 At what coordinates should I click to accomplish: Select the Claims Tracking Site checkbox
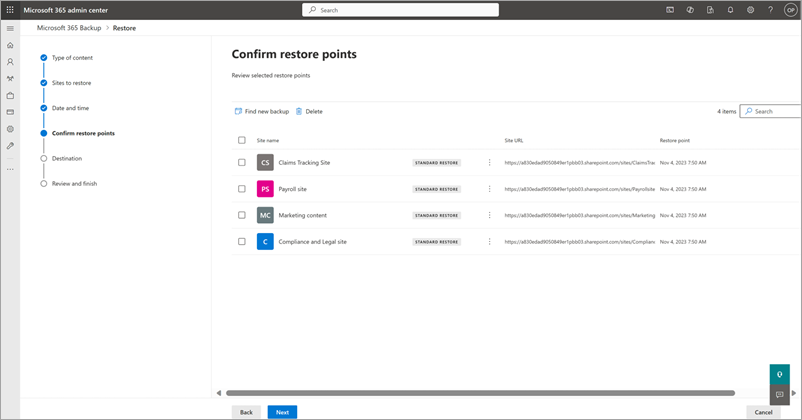(x=242, y=162)
